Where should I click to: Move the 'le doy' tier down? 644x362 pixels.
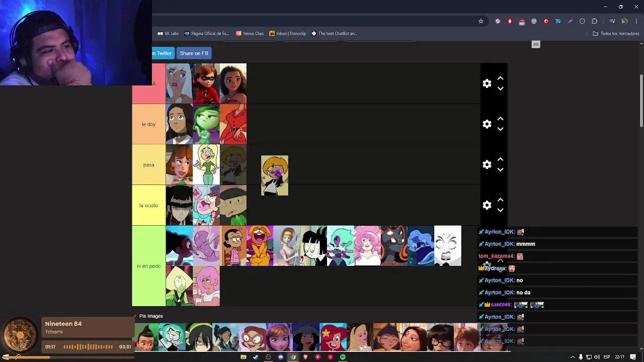500,129
